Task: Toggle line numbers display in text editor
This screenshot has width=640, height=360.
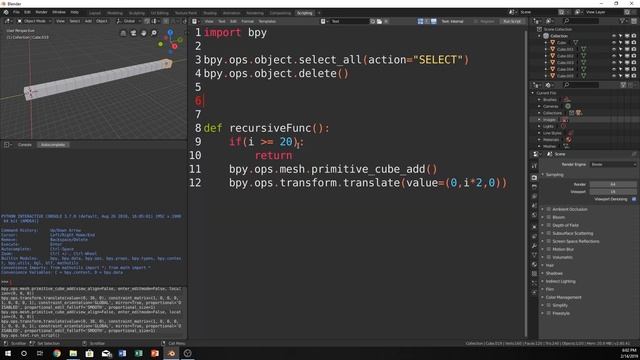Action: point(420,21)
